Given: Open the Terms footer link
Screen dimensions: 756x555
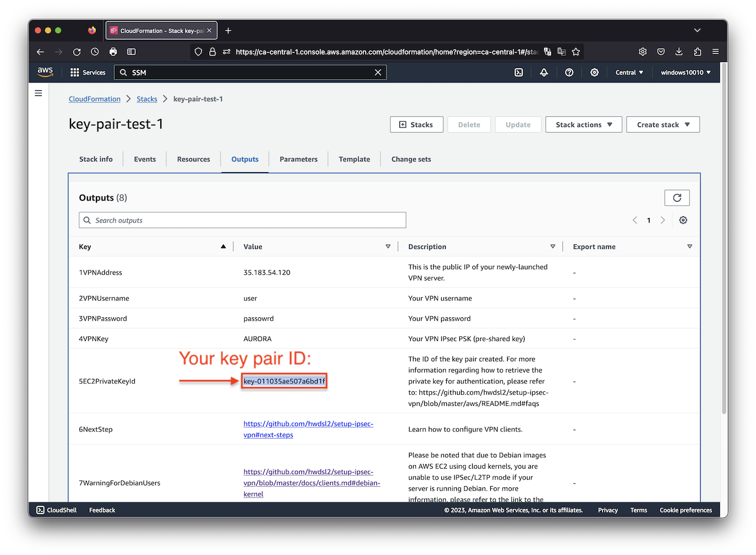Looking at the screenshot, I should pos(639,510).
